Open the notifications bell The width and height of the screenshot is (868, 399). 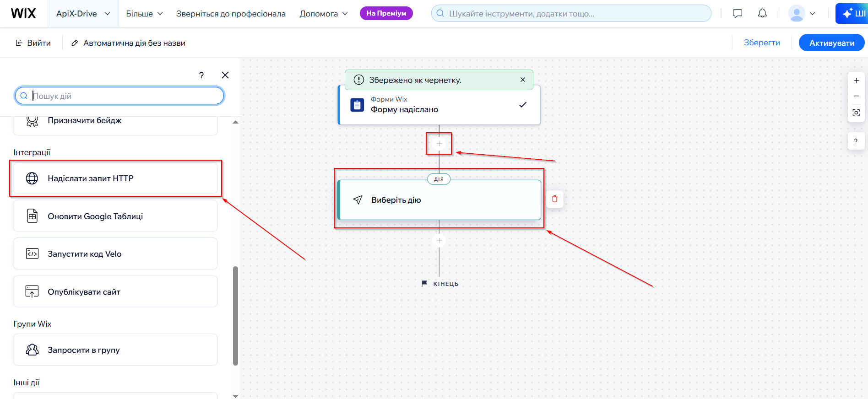point(762,13)
